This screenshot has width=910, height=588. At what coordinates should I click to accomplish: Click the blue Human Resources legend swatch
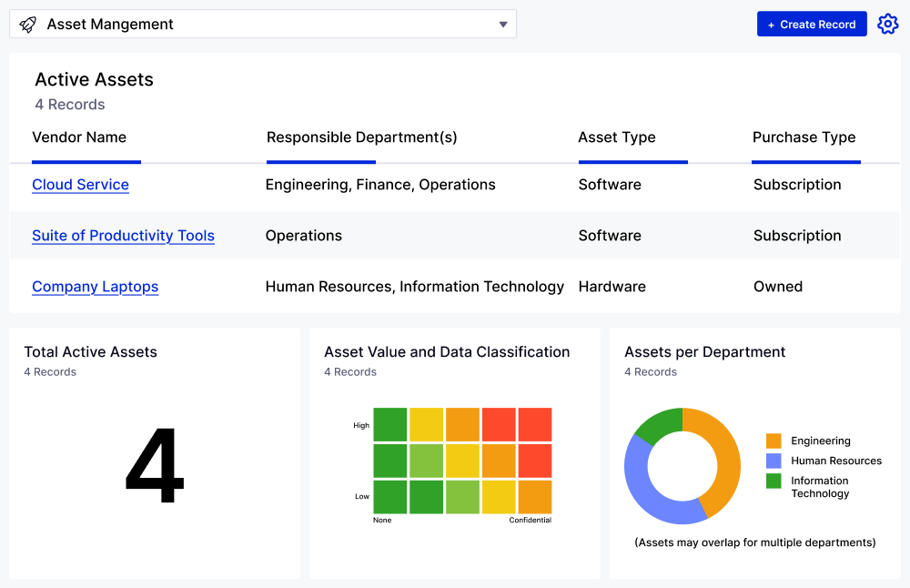click(773, 461)
